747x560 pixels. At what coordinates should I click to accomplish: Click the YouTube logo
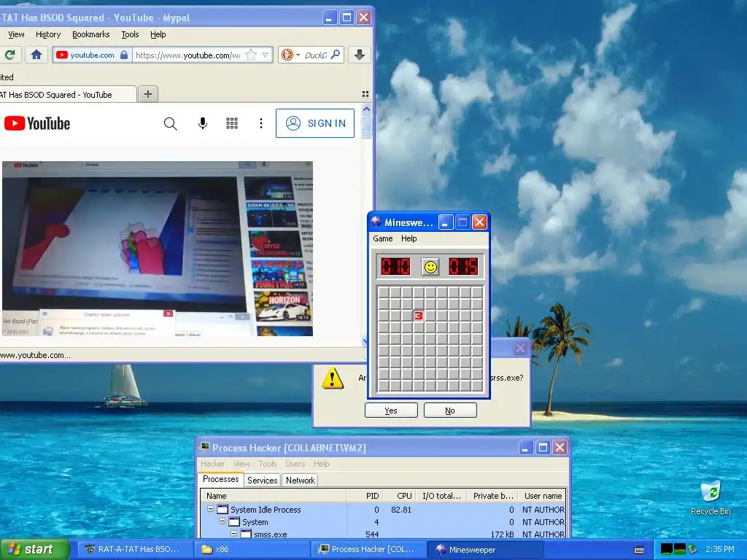pos(37,123)
